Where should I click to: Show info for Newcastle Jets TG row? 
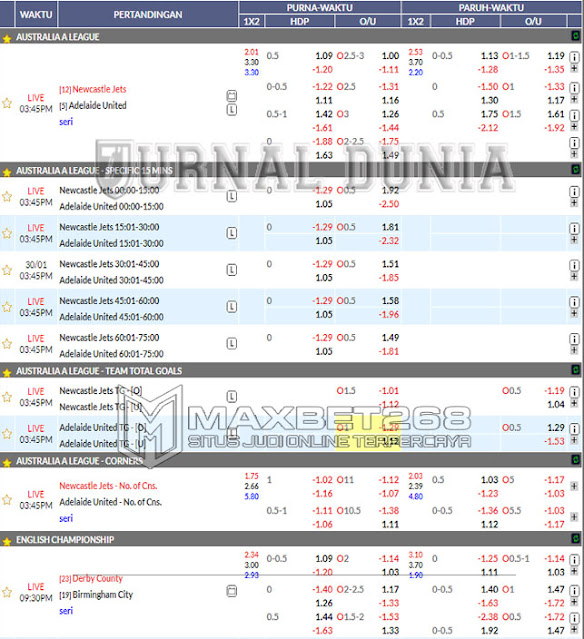574,392
